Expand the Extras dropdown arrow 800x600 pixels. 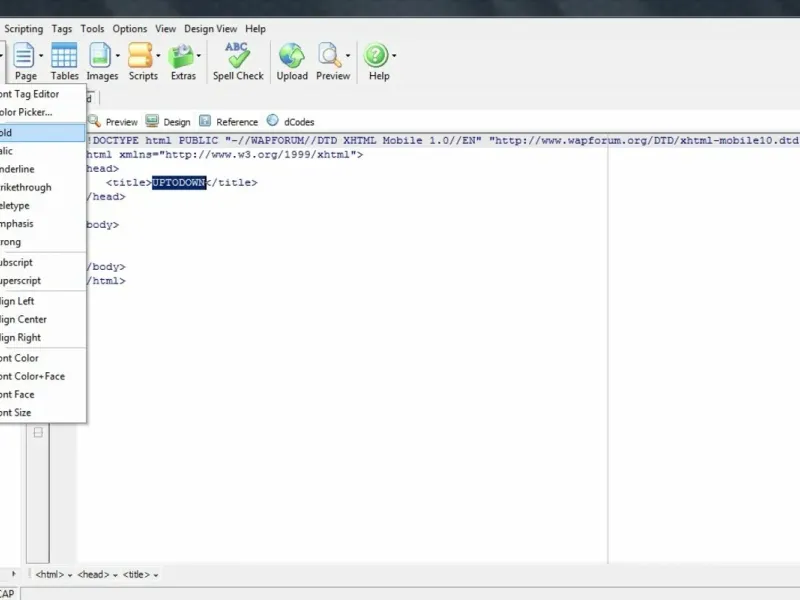[x=198, y=56]
